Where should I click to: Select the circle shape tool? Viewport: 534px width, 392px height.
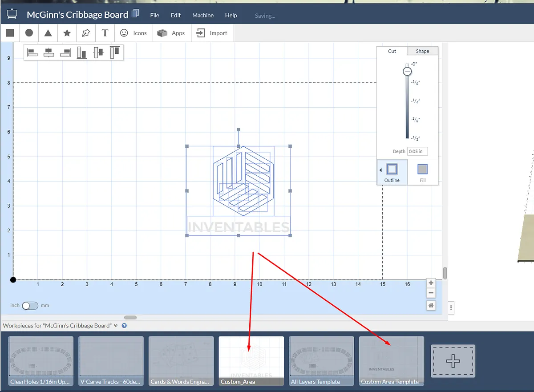pos(29,33)
